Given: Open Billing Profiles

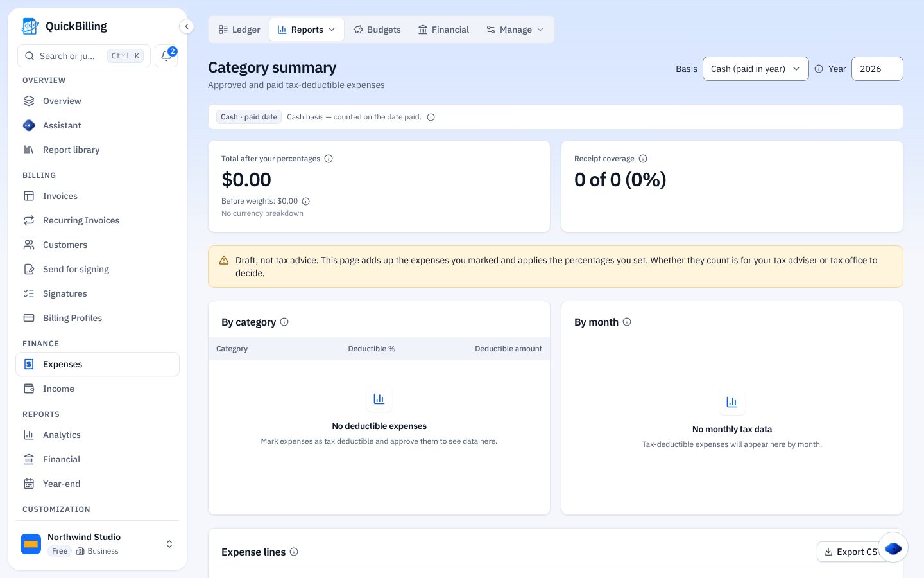Looking at the screenshot, I should (98, 318).
